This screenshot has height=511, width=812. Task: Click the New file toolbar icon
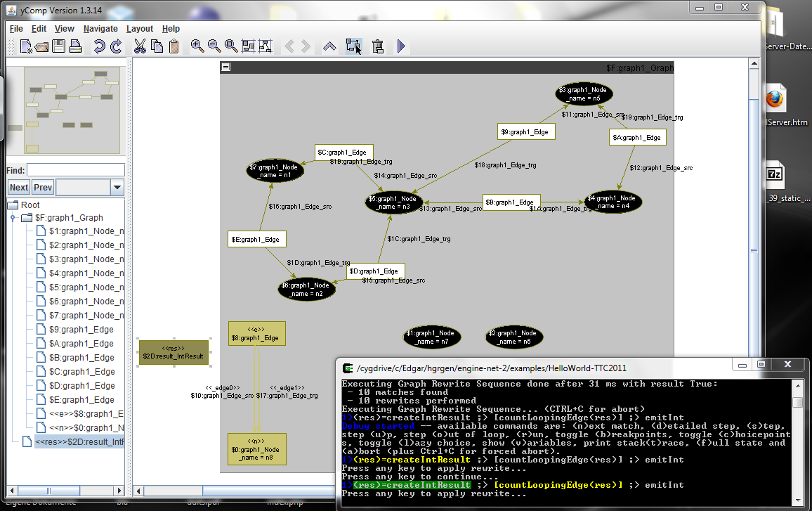[x=26, y=46]
